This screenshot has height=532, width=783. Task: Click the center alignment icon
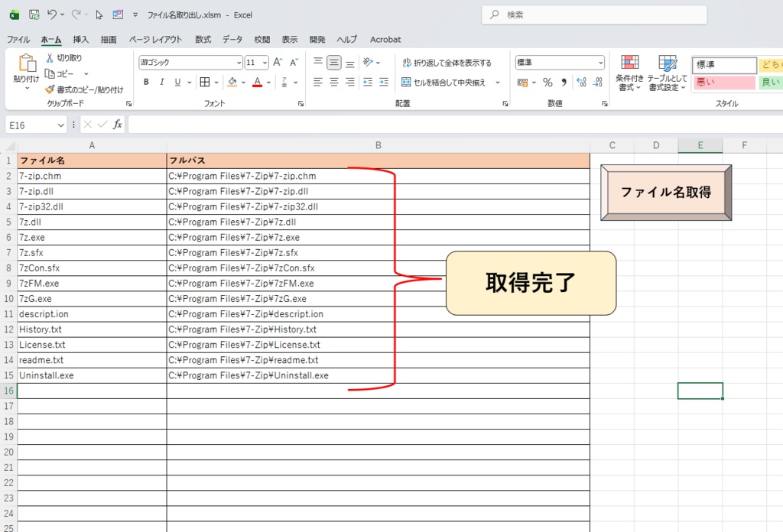(x=333, y=82)
